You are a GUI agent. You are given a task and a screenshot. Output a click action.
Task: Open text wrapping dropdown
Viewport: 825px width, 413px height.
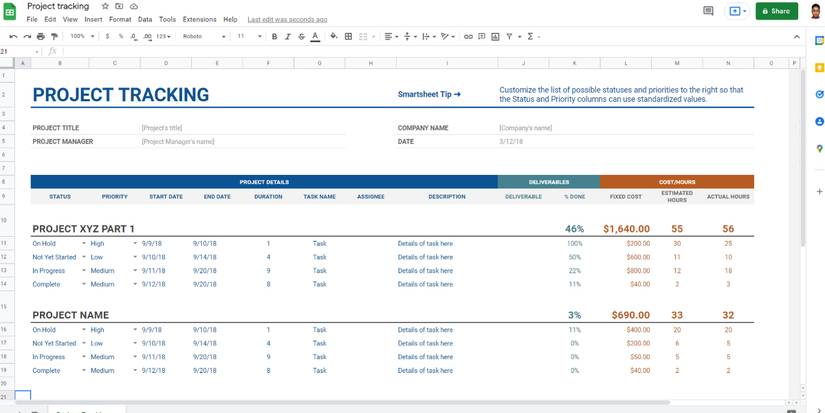click(429, 37)
